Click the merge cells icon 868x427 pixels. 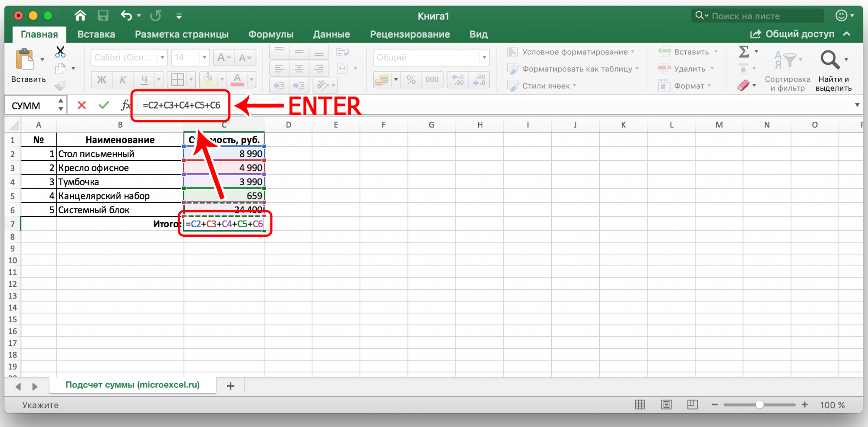point(343,68)
